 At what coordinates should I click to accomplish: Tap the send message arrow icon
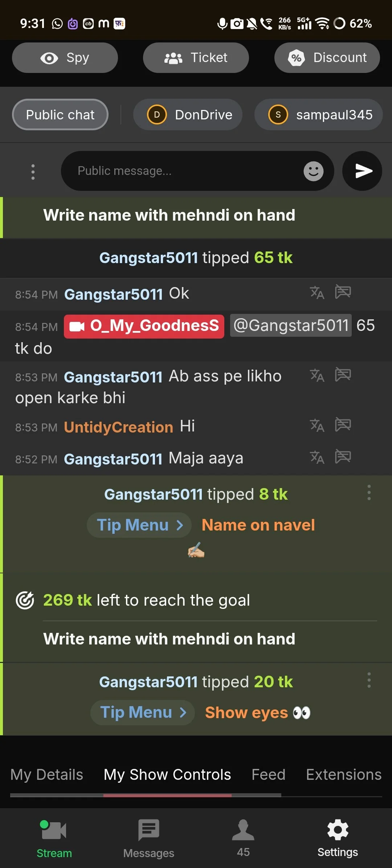point(362,171)
